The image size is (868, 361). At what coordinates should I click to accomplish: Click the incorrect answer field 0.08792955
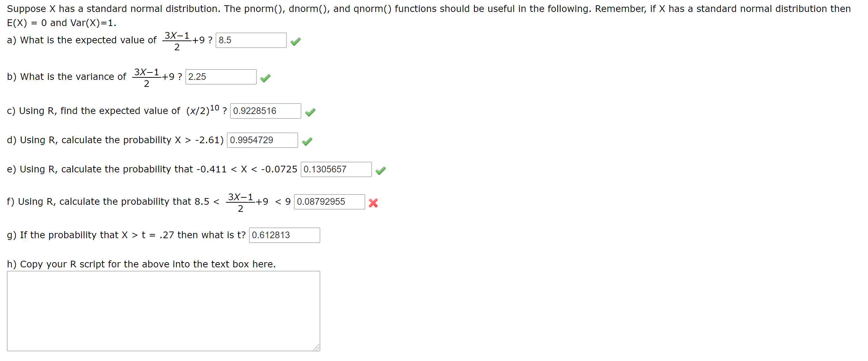click(329, 202)
